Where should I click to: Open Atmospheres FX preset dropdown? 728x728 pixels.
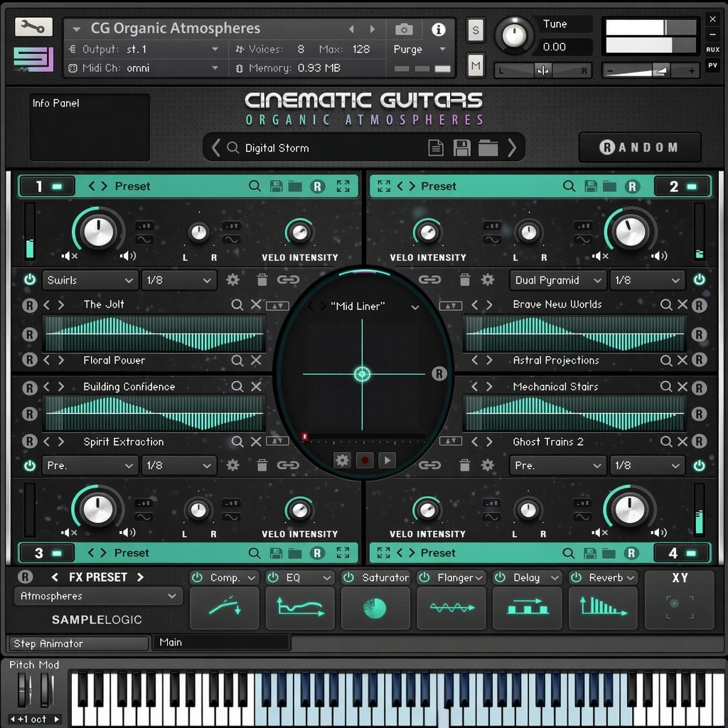(x=98, y=596)
